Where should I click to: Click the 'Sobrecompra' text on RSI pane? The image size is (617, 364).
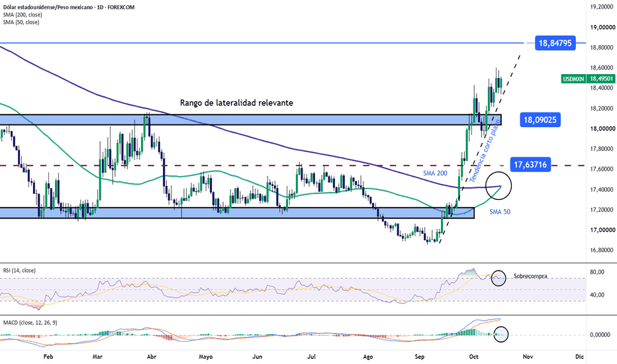coord(530,276)
